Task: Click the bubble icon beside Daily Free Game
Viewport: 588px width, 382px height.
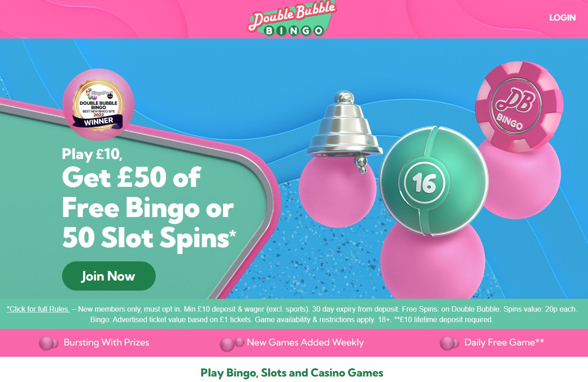Action: [x=449, y=343]
